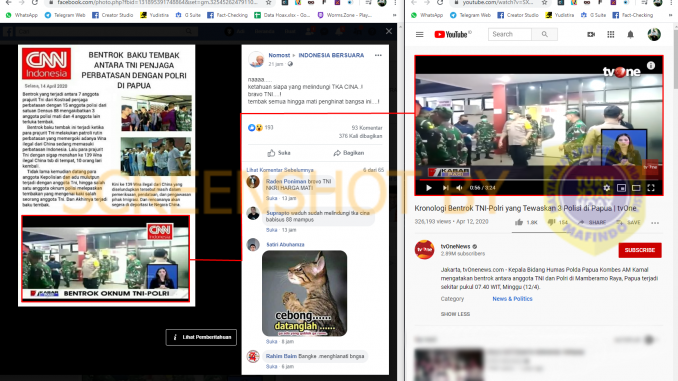Subscribe to tvOneNews channel
The image size is (678, 381).
click(x=640, y=250)
